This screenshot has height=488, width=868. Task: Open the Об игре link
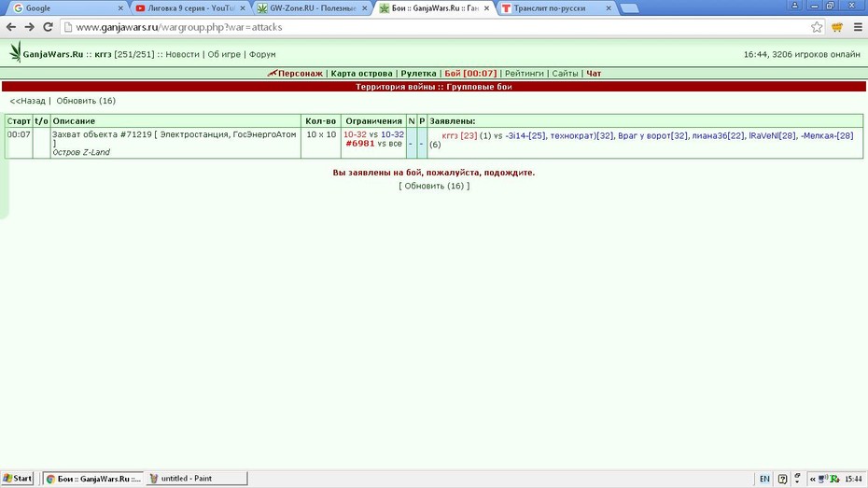coord(224,54)
